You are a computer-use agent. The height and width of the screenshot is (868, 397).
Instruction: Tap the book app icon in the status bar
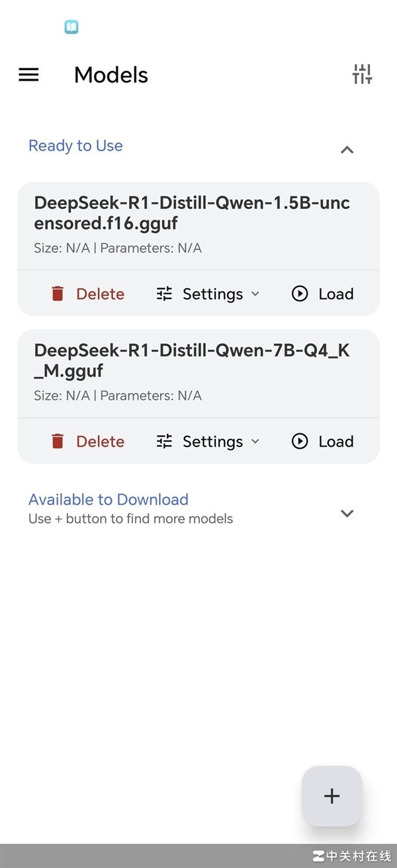coord(71,27)
